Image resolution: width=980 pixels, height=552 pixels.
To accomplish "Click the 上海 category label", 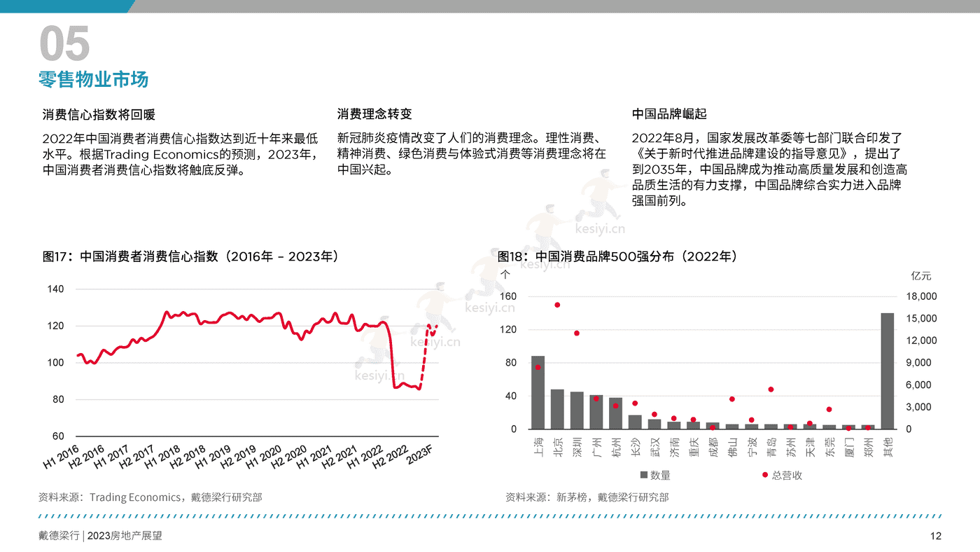I will click(x=538, y=447).
